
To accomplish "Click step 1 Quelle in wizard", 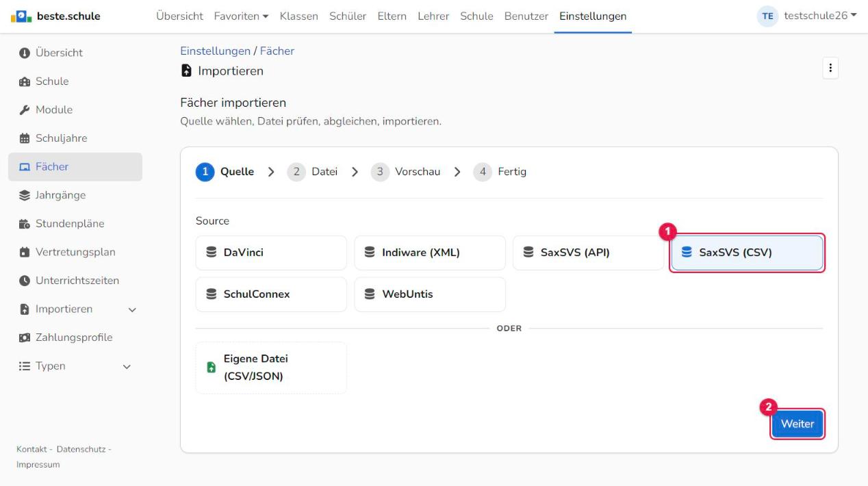I will 225,172.
